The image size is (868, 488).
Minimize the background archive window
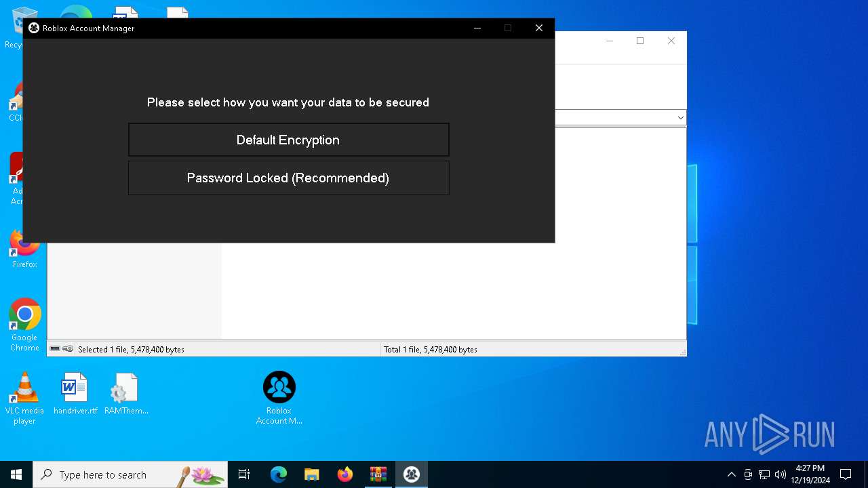coord(609,41)
